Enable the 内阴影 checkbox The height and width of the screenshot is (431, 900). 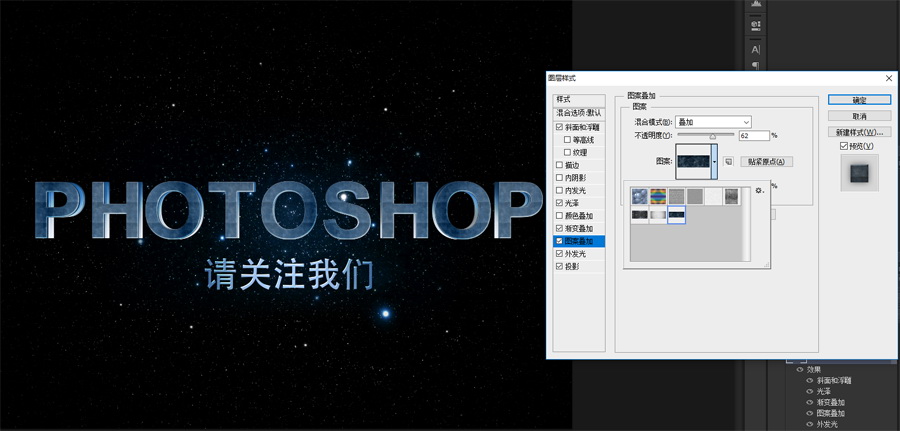coord(560,178)
